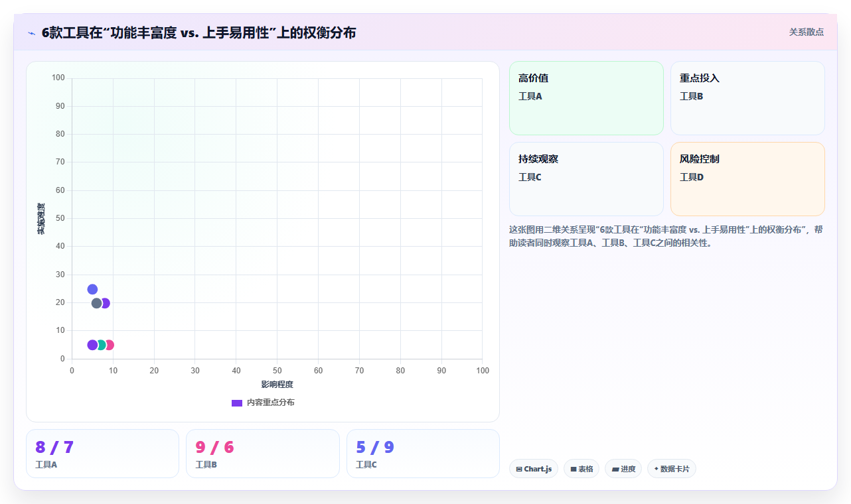Screen dimensions: 851x504
Task: Open the 持续观察 quadrant card
Action: point(586,179)
